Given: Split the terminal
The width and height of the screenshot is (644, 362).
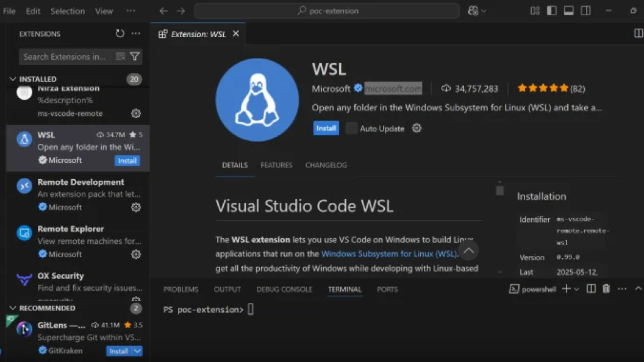Looking at the screenshot, I should pyautogui.click(x=591, y=288).
